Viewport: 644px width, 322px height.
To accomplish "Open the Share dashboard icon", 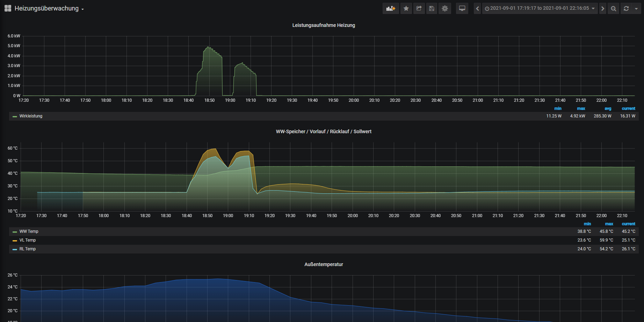I will [419, 8].
